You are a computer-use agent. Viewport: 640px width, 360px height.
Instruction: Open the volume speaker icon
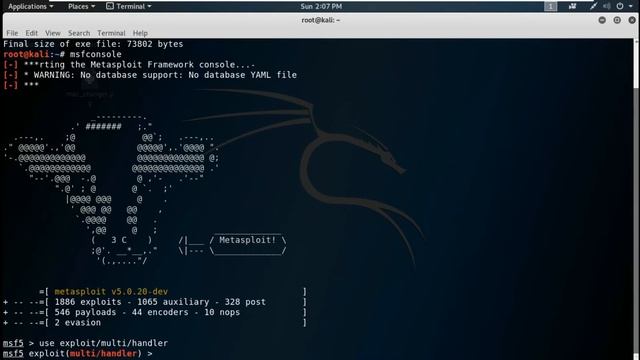coord(607,6)
